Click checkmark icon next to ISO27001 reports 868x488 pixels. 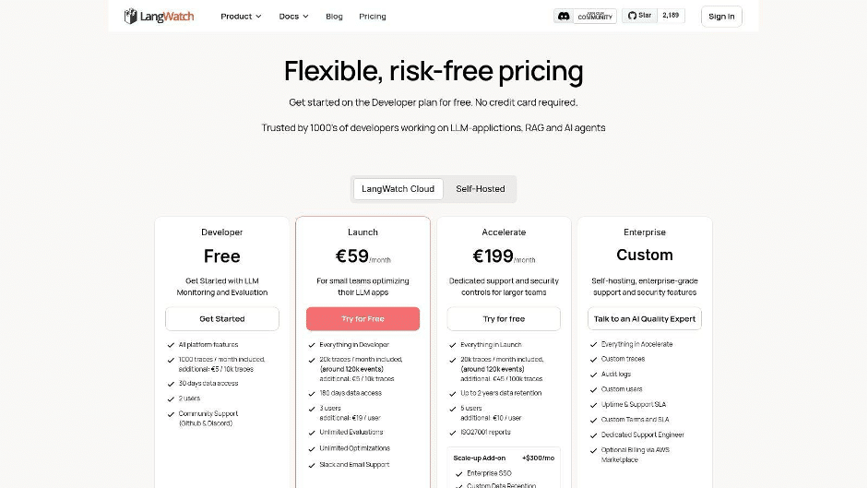(x=453, y=433)
